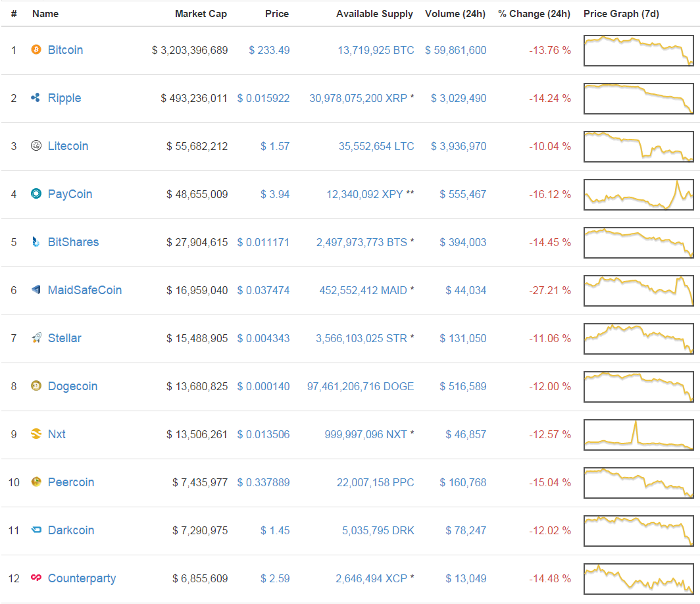Click the Bitcoin coin icon

(x=36, y=49)
